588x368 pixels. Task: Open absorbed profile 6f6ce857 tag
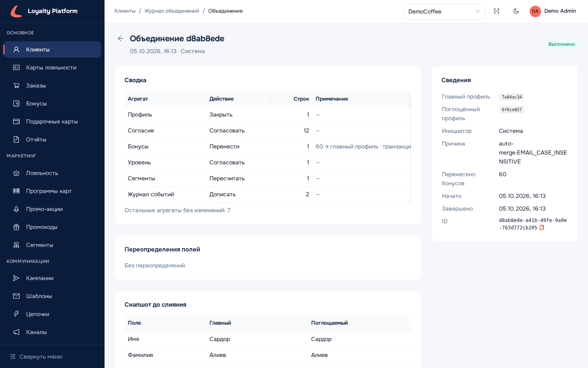point(512,110)
